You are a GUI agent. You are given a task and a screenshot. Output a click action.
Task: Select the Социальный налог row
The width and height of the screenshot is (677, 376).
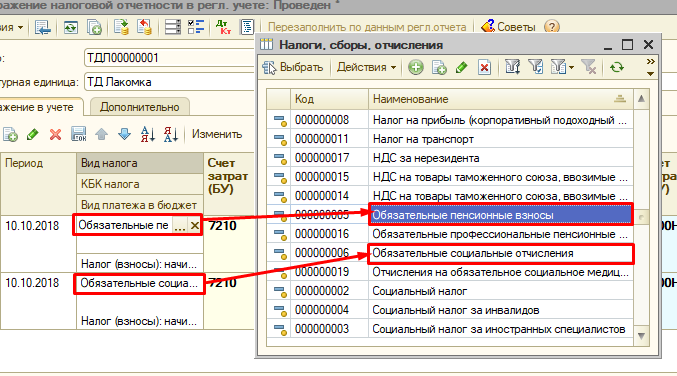[450, 291]
